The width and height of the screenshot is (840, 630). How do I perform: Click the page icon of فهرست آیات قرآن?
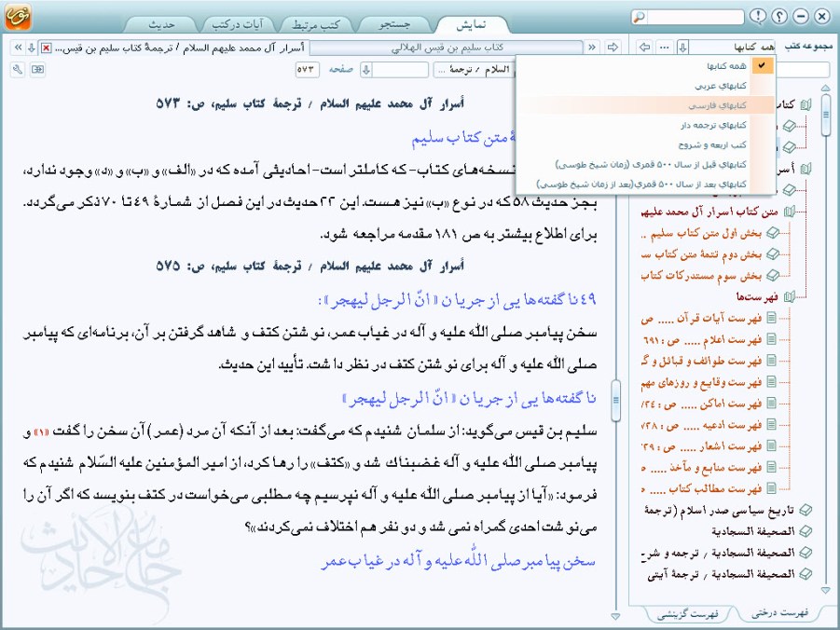click(771, 318)
